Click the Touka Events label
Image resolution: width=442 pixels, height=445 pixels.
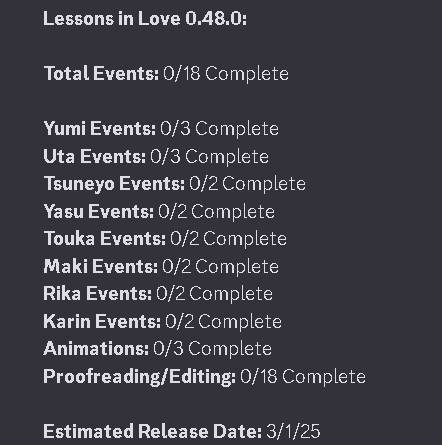(105, 239)
